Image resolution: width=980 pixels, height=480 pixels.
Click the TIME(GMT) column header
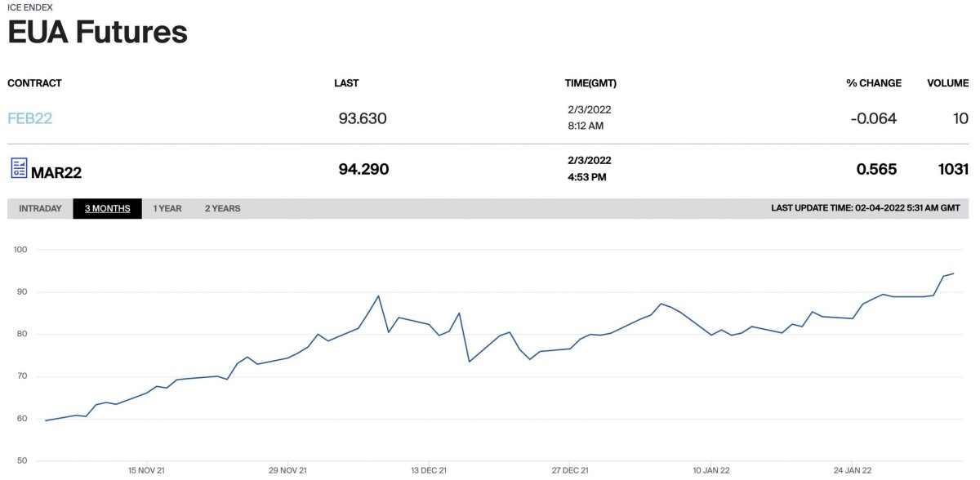point(591,83)
